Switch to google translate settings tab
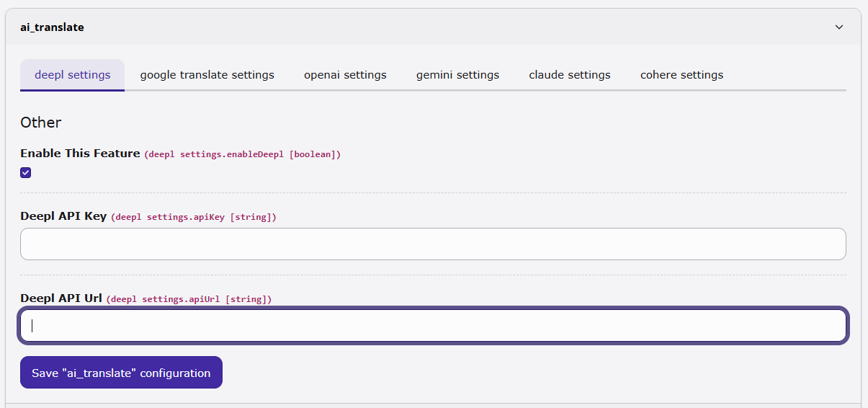 point(207,75)
